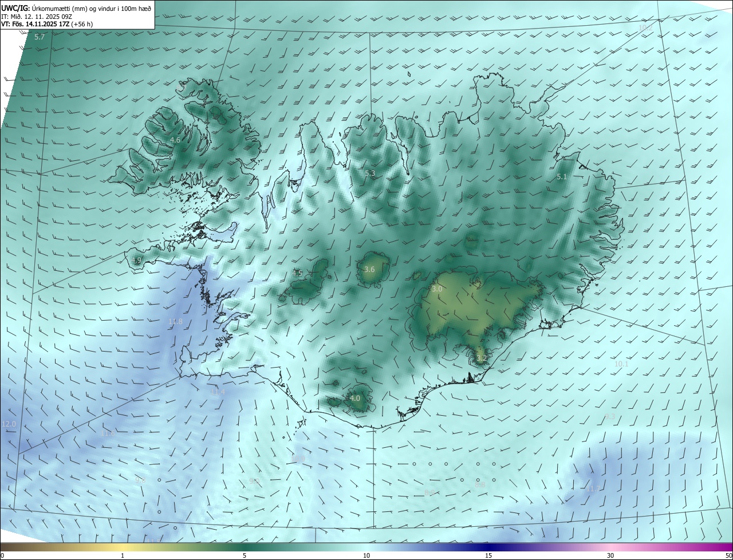Click the 10.2 value label in the northeast corner
Screen dimensions: 733x560
645,27
